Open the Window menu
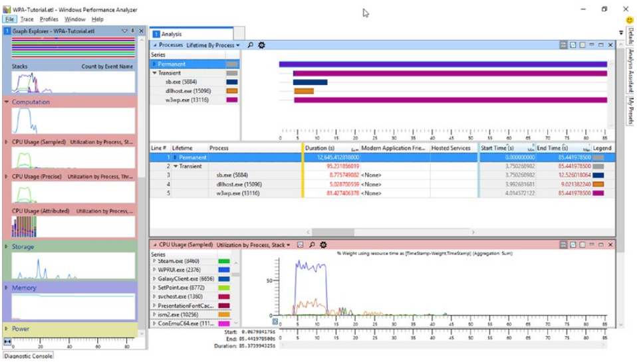Viewport: 637px width, 364px height. [74, 19]
